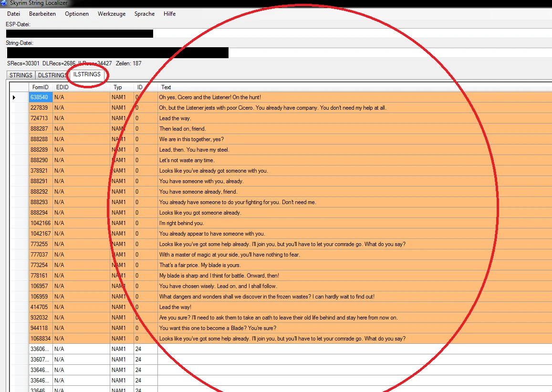
Task: Select FormID cell 106959
Action: [x=41, y=297]
